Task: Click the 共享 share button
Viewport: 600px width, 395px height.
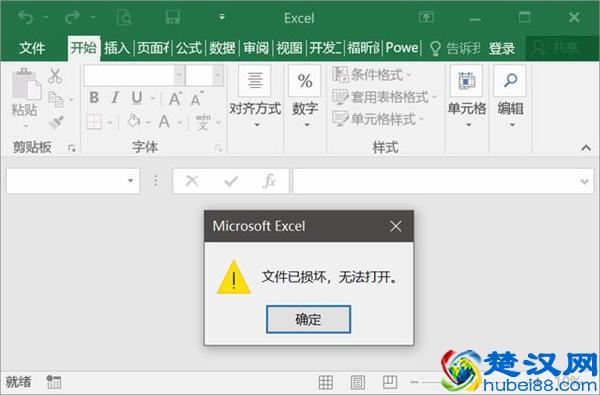Action: (562, 49)
